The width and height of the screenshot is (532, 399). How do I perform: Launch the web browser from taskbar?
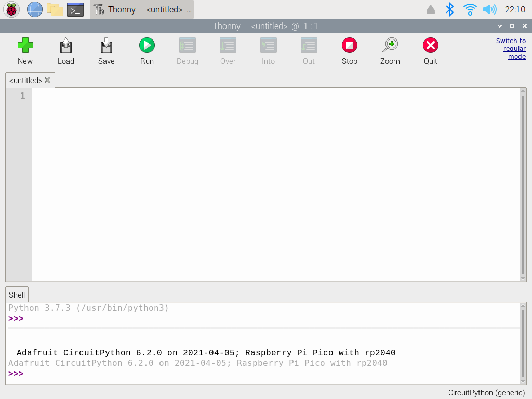(x=35, y=9)
